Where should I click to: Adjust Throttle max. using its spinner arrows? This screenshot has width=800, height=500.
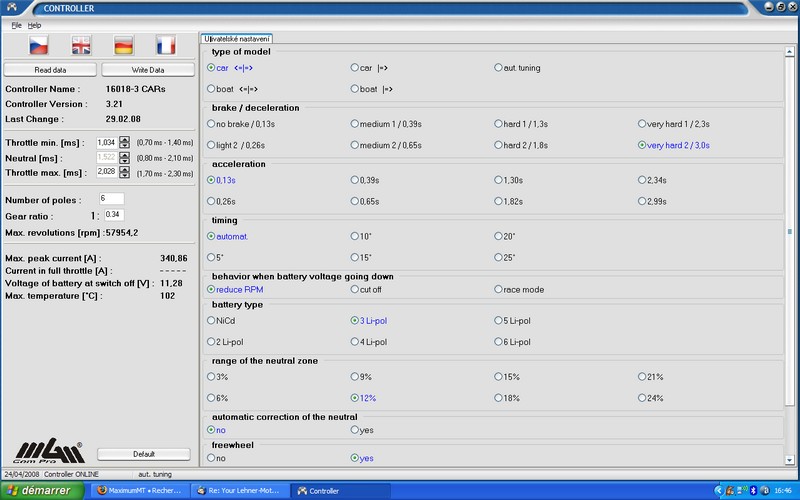click(x=125, y=172)
